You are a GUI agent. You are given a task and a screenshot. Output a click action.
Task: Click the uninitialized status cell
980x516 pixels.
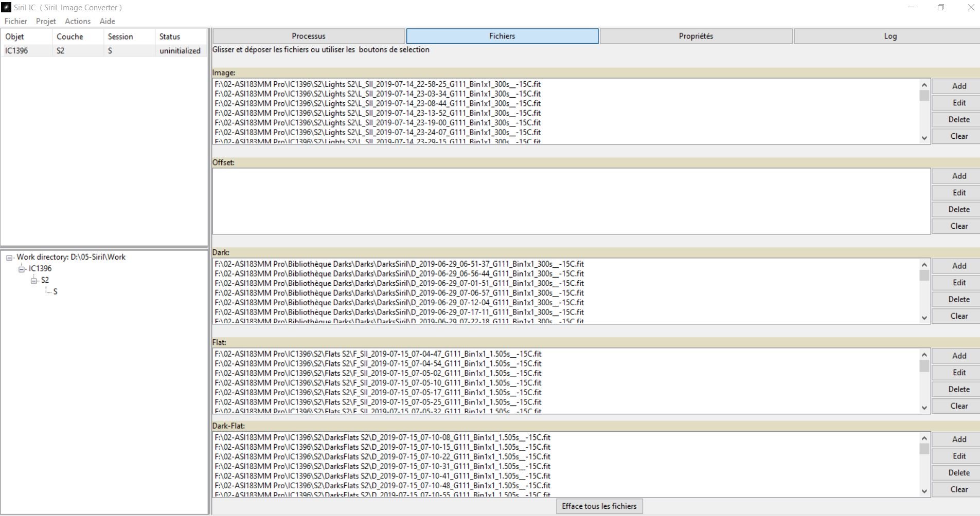click(180, 50)
